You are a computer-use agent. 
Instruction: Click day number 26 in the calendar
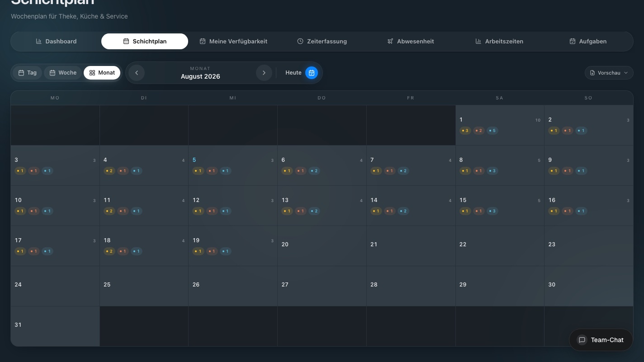[x=196, y=285]
